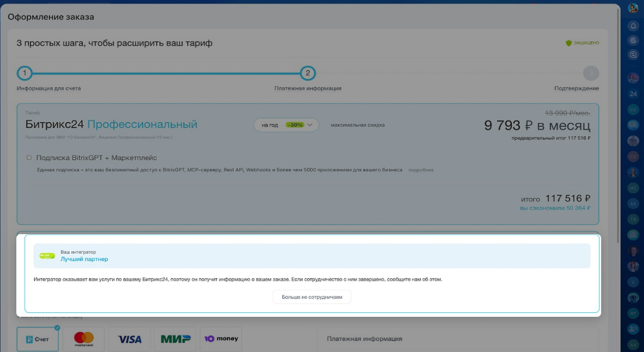Viewport: 644px width, 352px height.
Task: Open the robot avatar chat in sidebar
Action: (633, 297)
